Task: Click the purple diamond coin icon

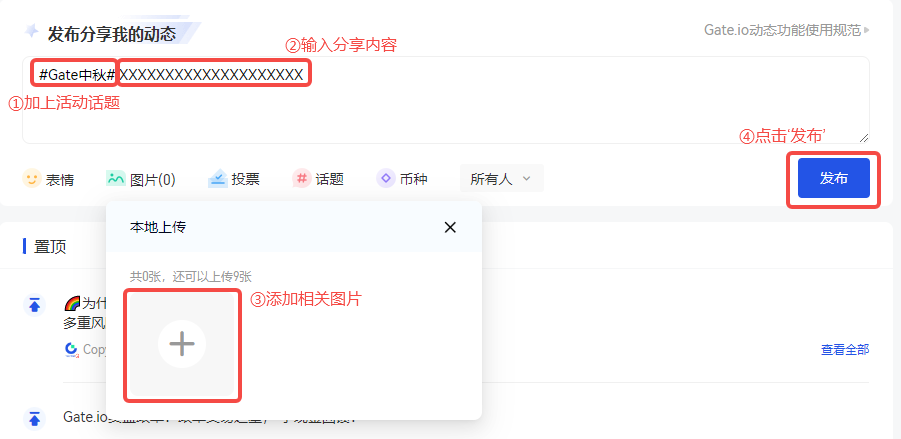Action: (x=386, y=179)
